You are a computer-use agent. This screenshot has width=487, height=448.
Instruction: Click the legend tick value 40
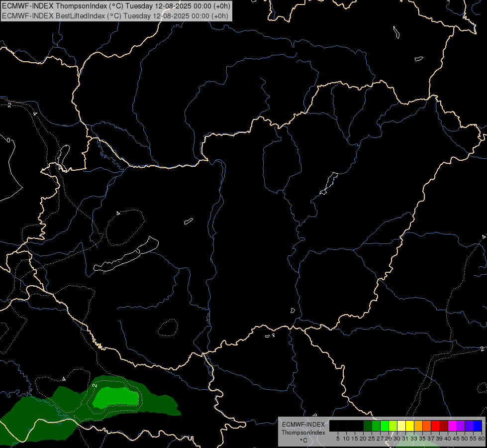pyautogui.click(x=448, y=439)
